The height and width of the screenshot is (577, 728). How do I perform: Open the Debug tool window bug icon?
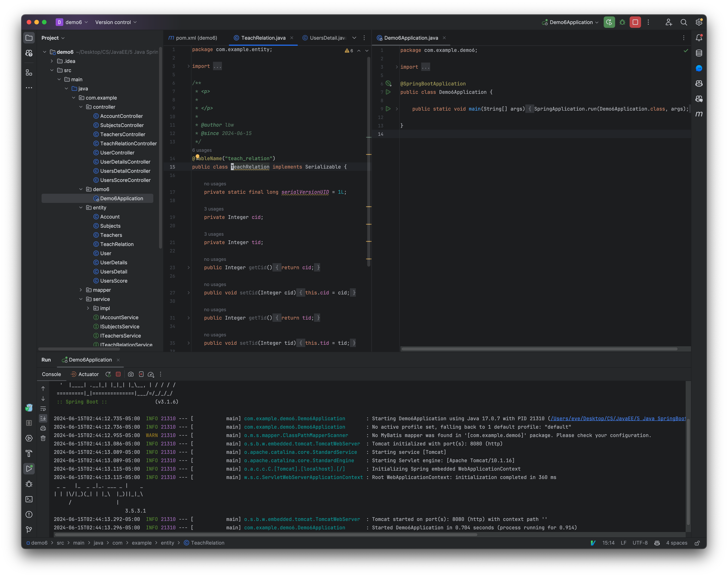click(29, 484)
